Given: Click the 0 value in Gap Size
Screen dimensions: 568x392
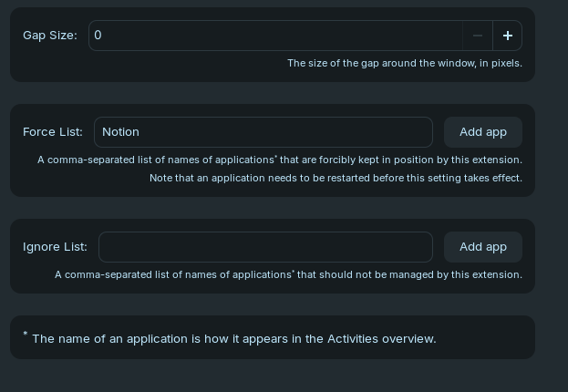Looking at the screenshot, I should (98, 36).
